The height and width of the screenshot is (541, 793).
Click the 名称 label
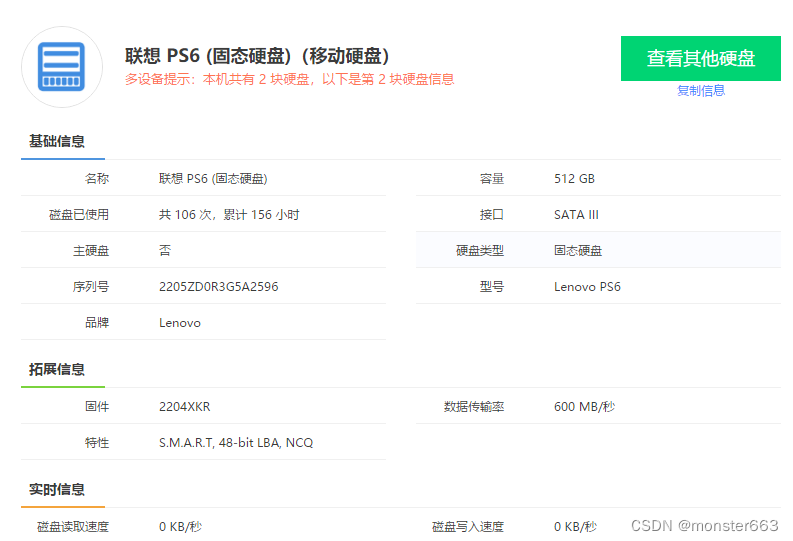pos(97,178)
